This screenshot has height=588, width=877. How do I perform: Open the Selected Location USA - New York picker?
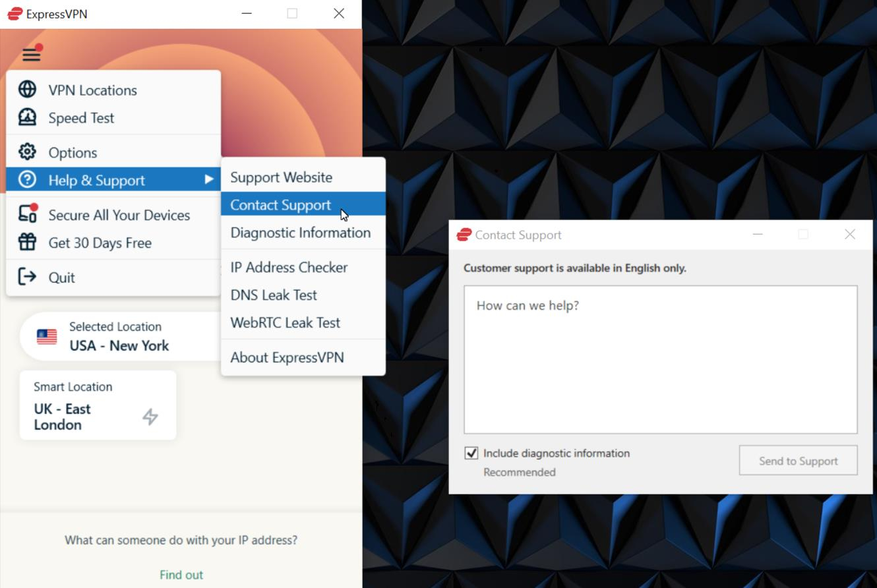tap(119, 337)
